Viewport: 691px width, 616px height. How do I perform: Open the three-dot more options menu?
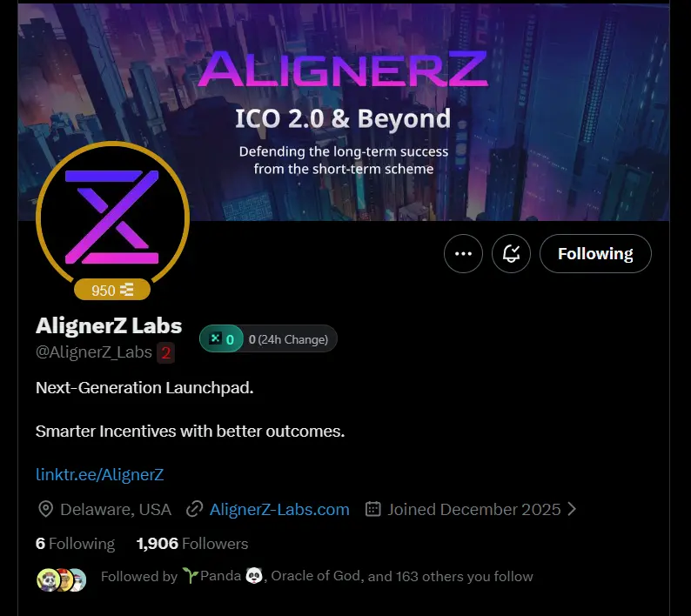pos(463,253)
